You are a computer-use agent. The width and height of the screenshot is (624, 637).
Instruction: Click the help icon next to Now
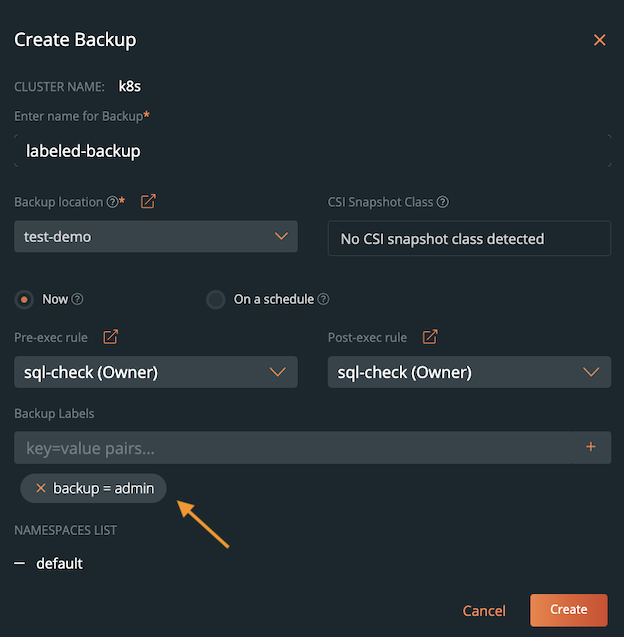coord(78,299)
